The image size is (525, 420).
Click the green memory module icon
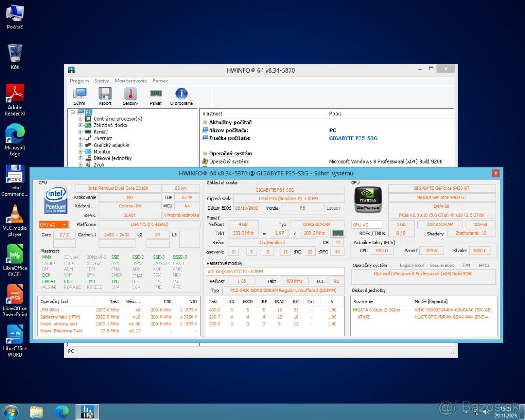point(338,233)
